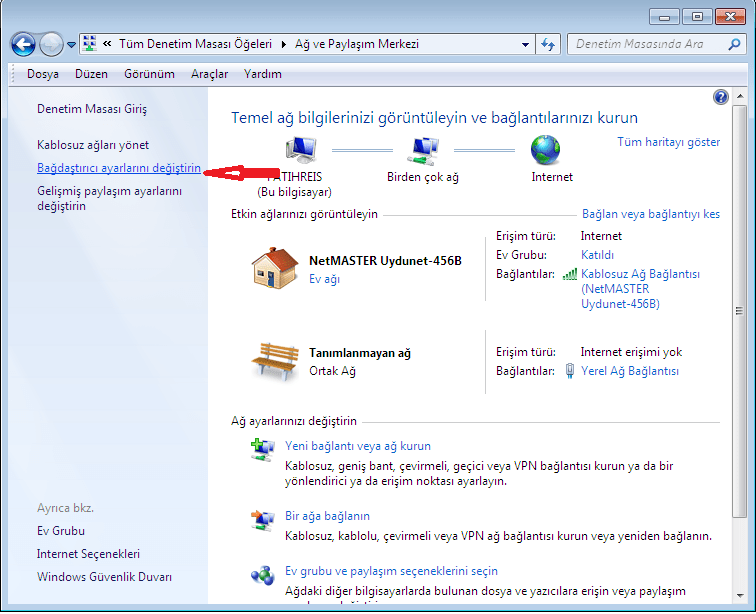
Task: Click 'Bağdaştırıcı ayarlarını değiştirin' link
Action: pyautogui.click(x=118, y=168)
